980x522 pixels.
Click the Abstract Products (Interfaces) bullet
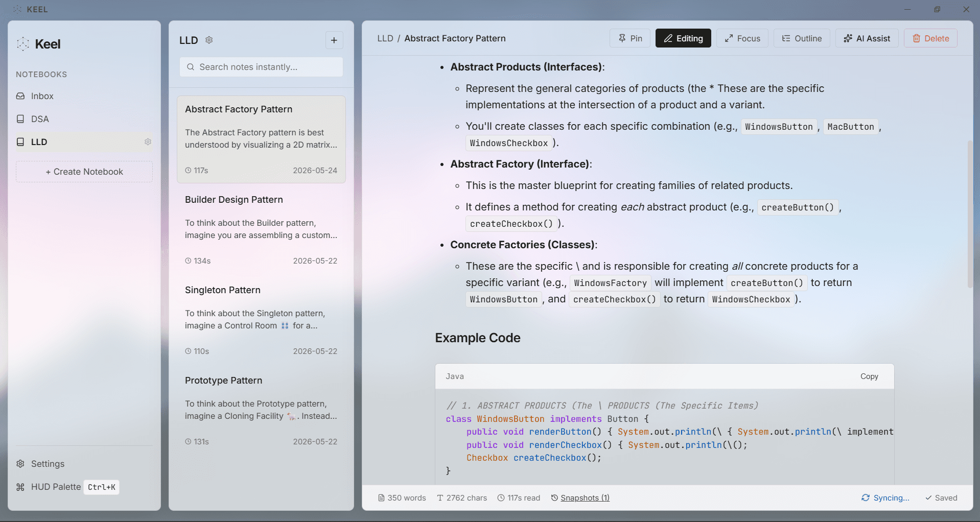[x=527, y=67]
